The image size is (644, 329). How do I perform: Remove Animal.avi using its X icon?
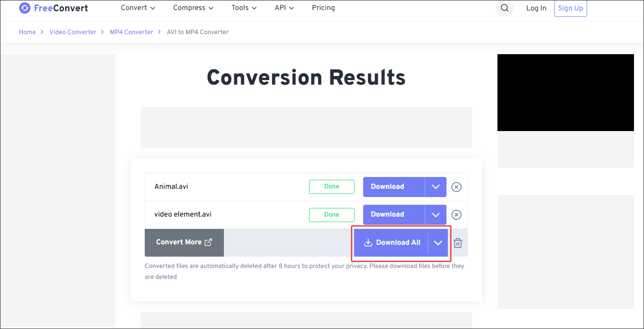[x=456, y=187]
